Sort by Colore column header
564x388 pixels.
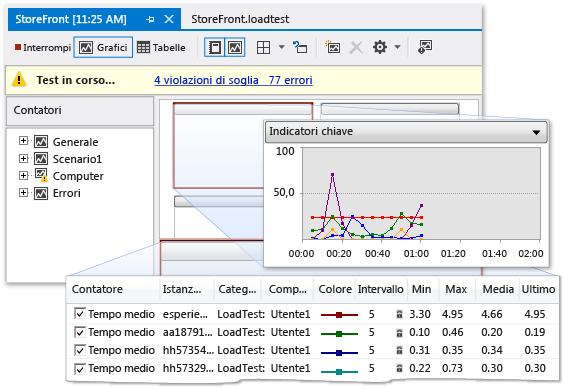click(335, 289)
